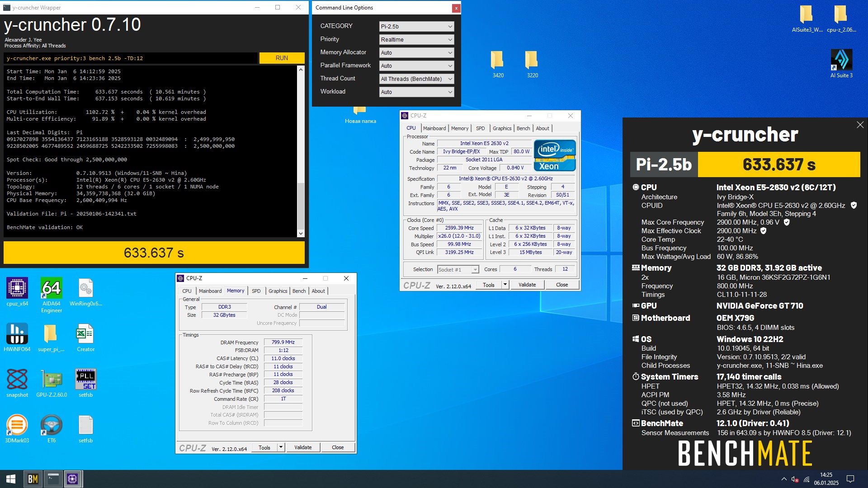
Task: Switch to CPU tab in CPU-Z Memory window
Action: 187,291
